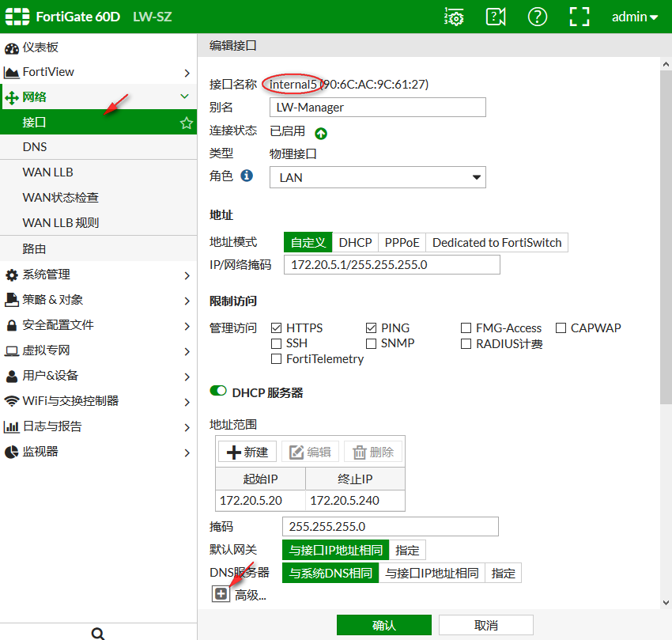Select the manual addressing mode tab
Image resolution: width=672 pixels, height=640 pixels.
coord(308,243)
